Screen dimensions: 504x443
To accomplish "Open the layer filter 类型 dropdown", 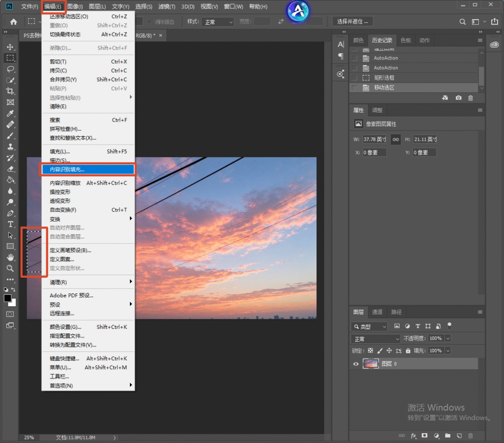I will coord(369,327).
